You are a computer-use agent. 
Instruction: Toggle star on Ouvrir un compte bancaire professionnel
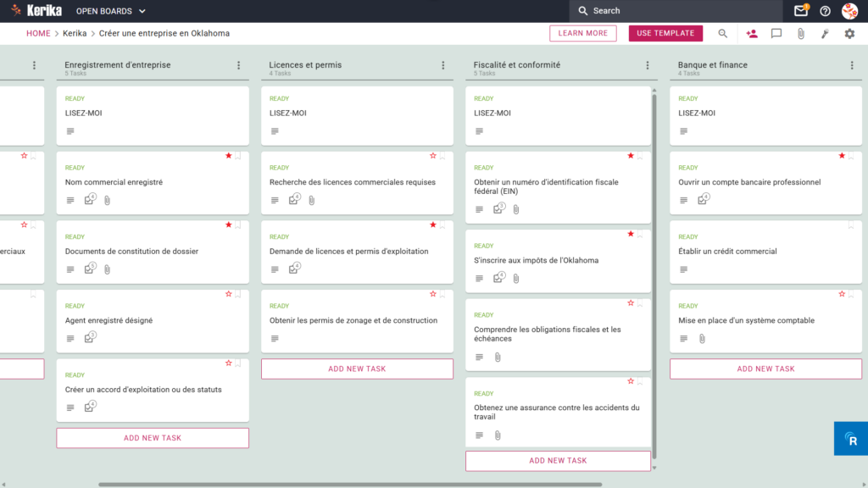coord(842,156)
